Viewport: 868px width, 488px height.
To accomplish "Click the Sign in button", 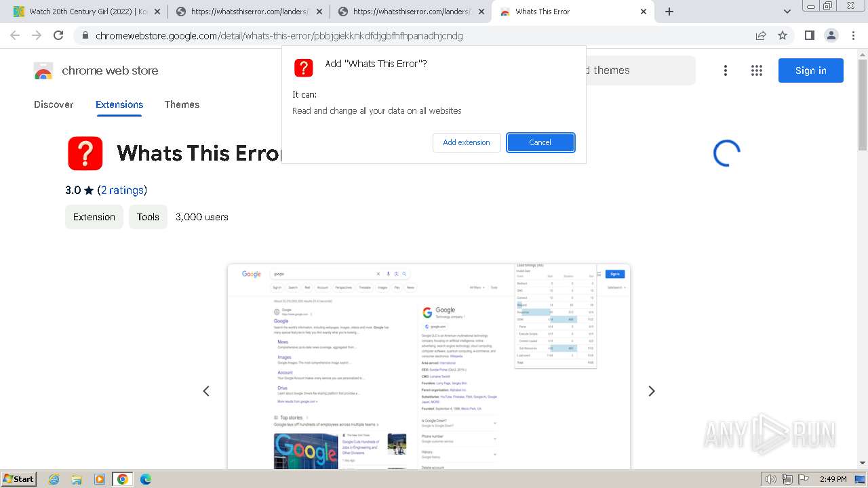I will (811, 70).
